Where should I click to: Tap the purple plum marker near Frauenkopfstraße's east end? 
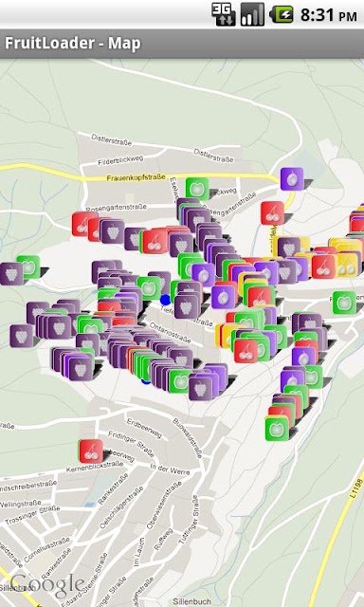click(x=292, y=179)
